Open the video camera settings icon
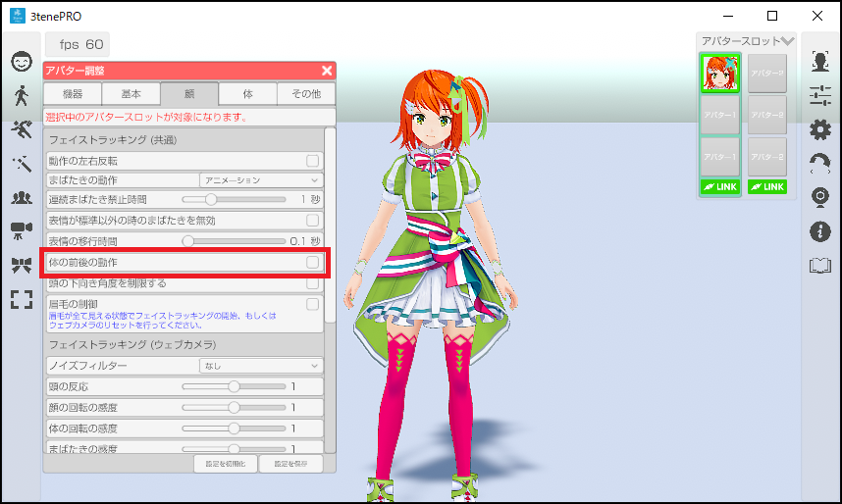Screen dimensions: 842x504 [x=22, y=231]
